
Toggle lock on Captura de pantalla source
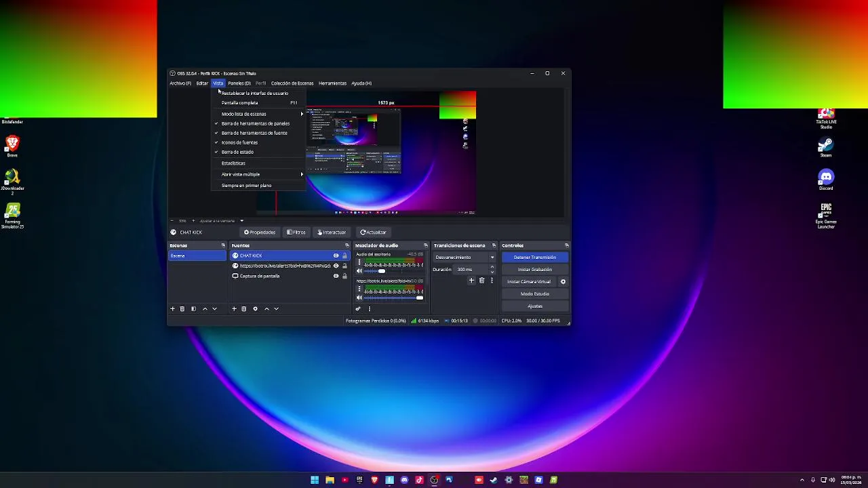[x=344, y=276]
